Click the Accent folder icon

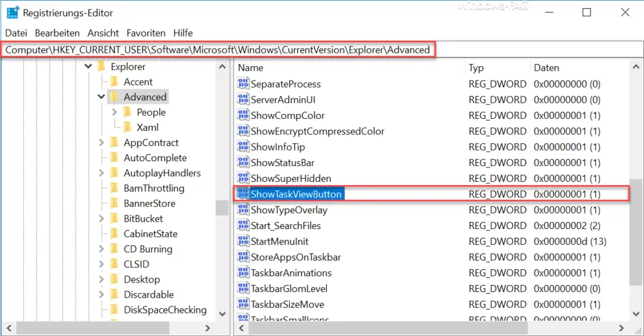114,82
